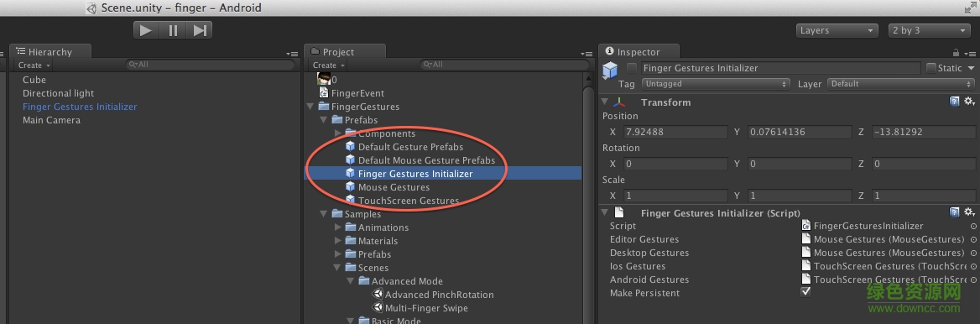The height and width of the screenshot is (324, 980).
Task: Collapse the FingerGestures folder
Action: click(x=310, y=107)
